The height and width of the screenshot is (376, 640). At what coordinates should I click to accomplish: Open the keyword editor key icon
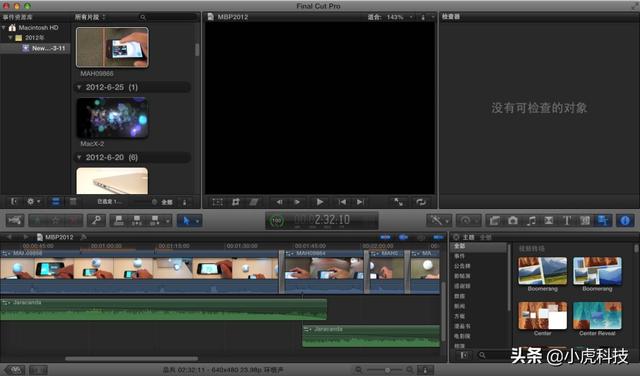(x=96, y=220)
